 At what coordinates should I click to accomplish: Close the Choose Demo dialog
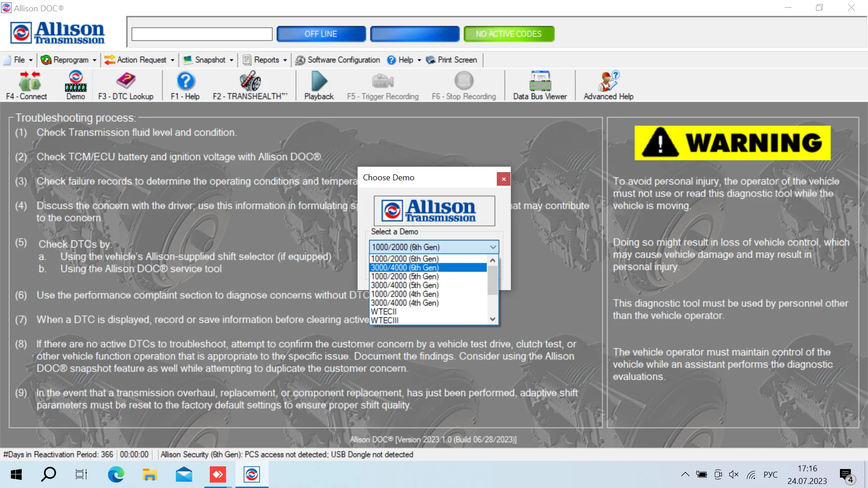(x=504, y=179)
